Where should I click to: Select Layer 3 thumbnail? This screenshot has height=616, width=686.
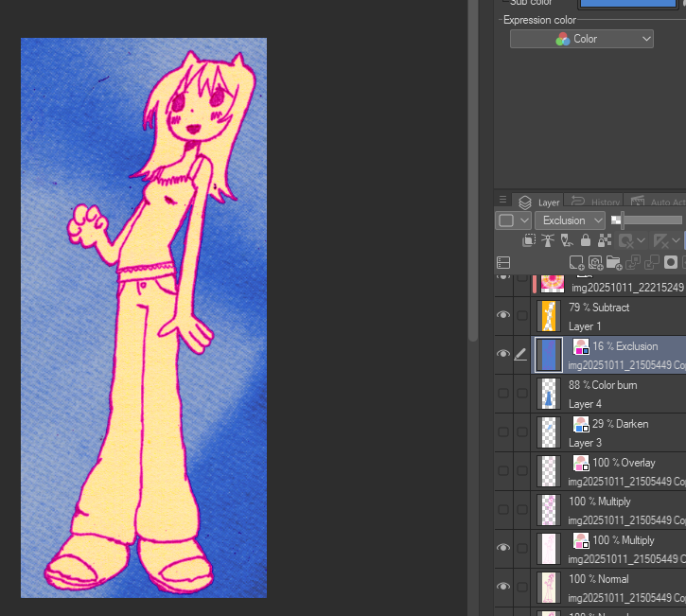point(549,432)
